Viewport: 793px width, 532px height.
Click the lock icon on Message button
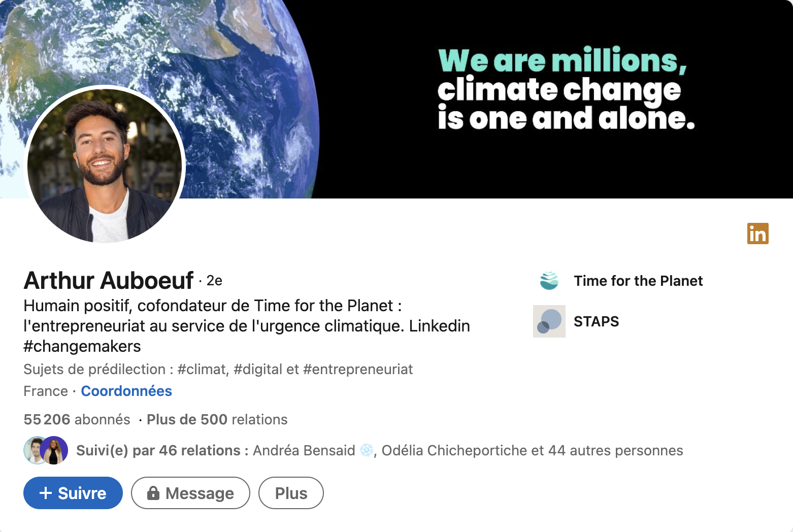[153, 493]
